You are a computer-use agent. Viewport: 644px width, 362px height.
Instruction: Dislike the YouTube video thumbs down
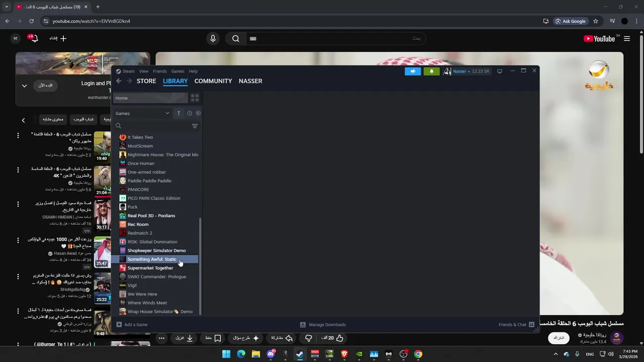309,338
